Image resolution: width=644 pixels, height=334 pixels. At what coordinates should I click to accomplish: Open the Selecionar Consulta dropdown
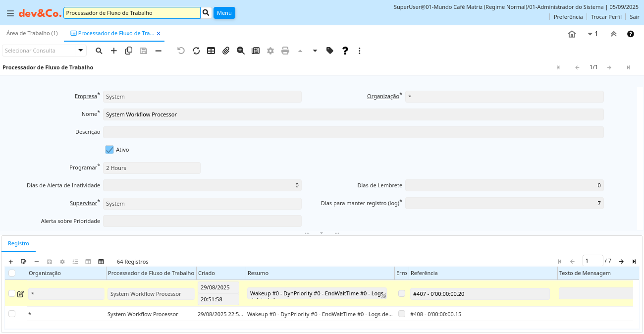pos(81,51)
